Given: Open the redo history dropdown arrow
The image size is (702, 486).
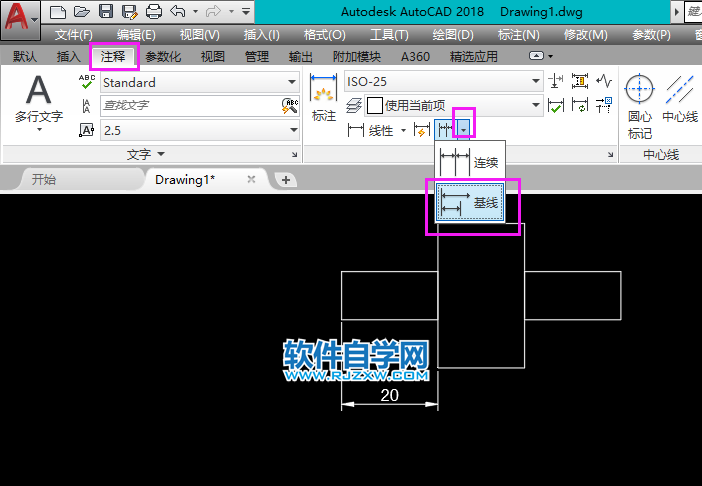Looking at the screenshot, I should point(231,12).
